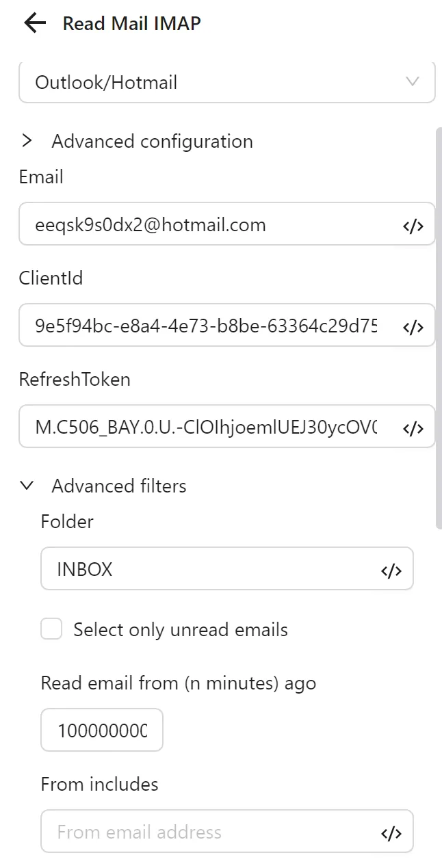Open the code editor icon for From includes
Viewport: 442px width, 868px height.
click(391, 832)
